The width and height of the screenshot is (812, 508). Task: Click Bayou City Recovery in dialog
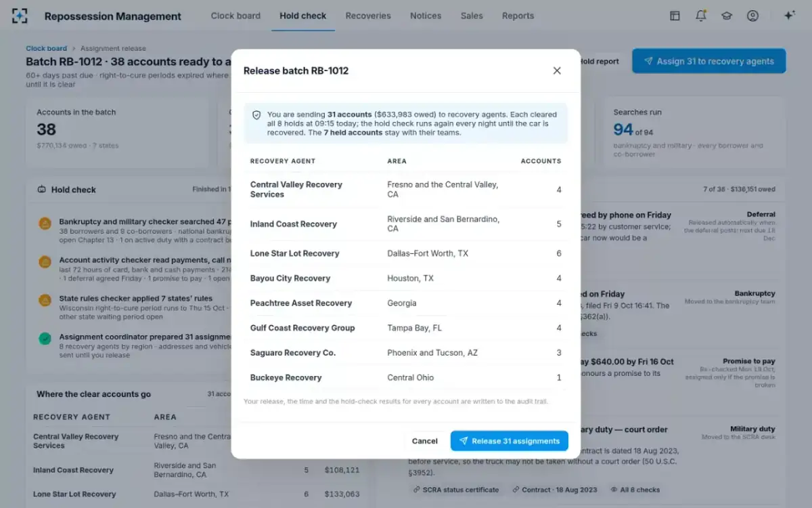[x=290, y=278]
